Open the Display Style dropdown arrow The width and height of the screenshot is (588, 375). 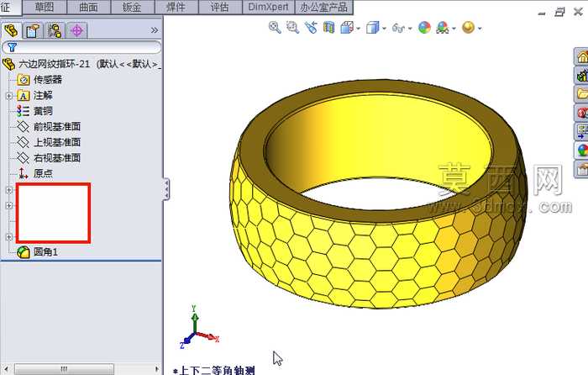click(x=385, y=29)
